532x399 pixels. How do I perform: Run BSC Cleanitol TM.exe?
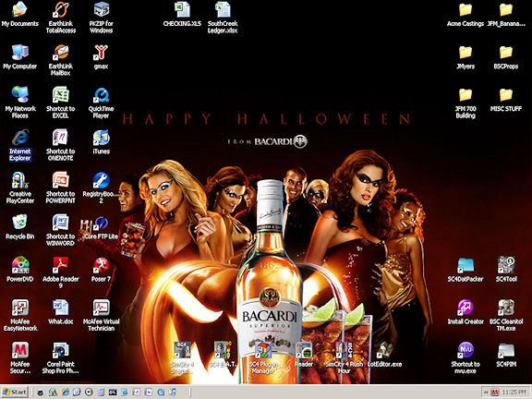pos(506,316)
